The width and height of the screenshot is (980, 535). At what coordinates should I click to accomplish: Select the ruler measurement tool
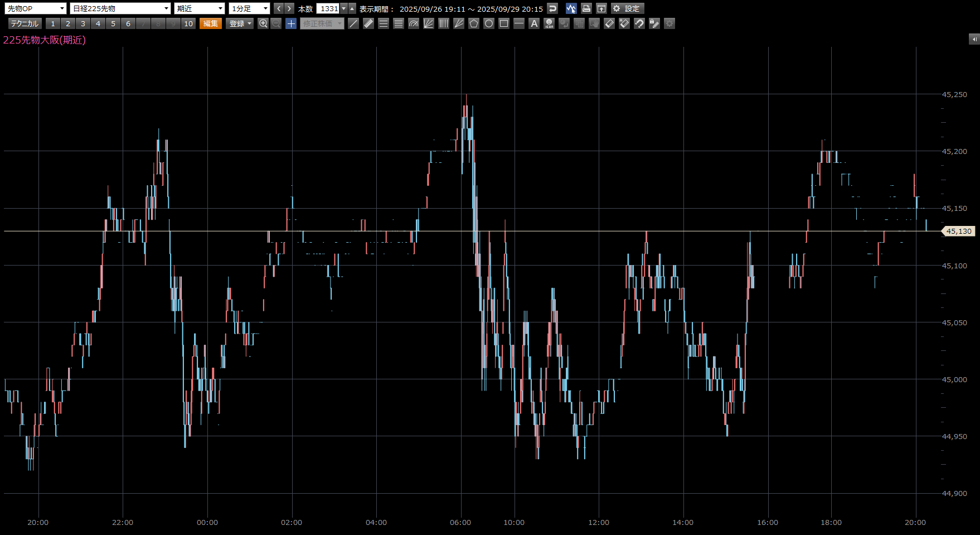pyautogui.click(x=368, y=23)
